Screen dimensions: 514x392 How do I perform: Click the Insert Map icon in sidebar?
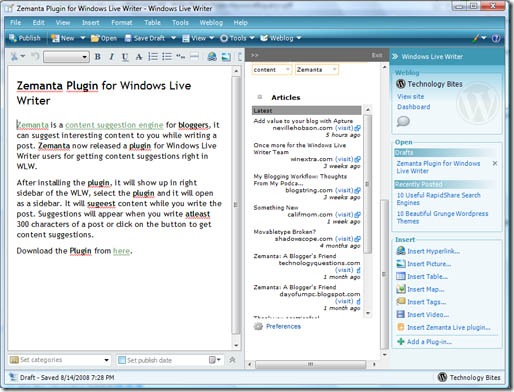(x=400, y=289)
